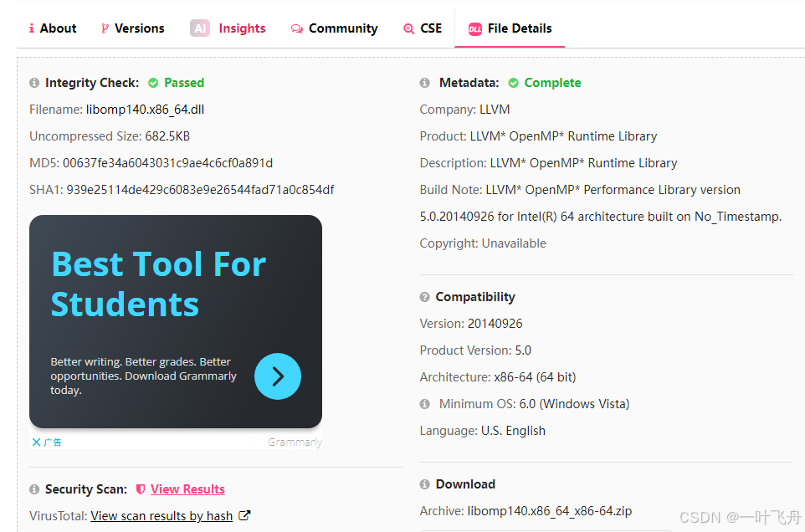Click the Grammarly label under the ad
This screenshot has height=532, width=805.
coord(295,442)
